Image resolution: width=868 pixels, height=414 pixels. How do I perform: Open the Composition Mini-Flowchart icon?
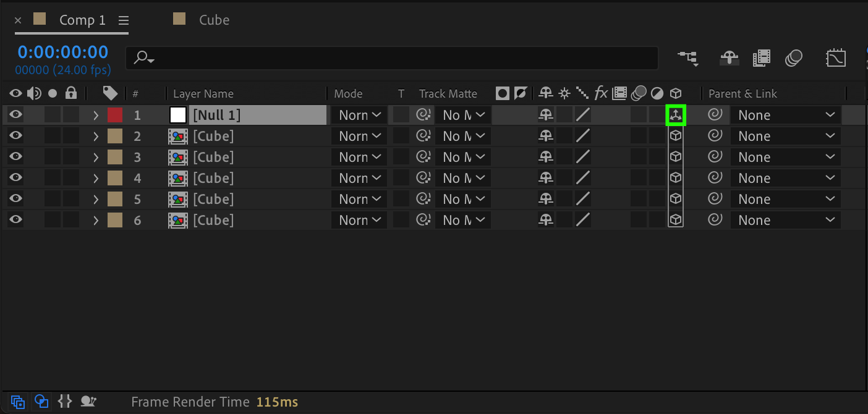[x=688, y=58]
